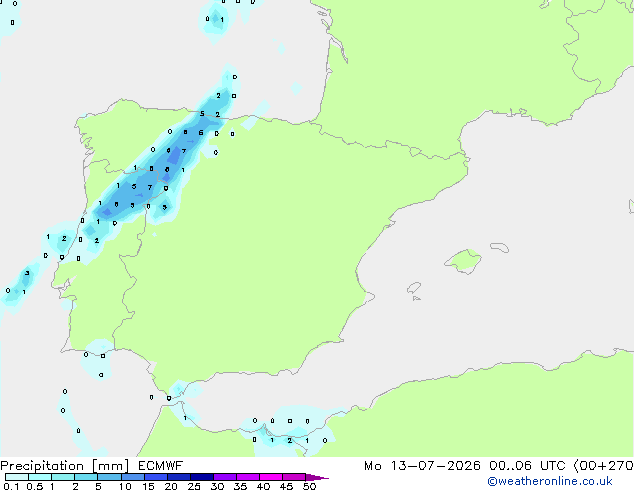Click the purple legend swatch starting at 30

pos(224,477)
